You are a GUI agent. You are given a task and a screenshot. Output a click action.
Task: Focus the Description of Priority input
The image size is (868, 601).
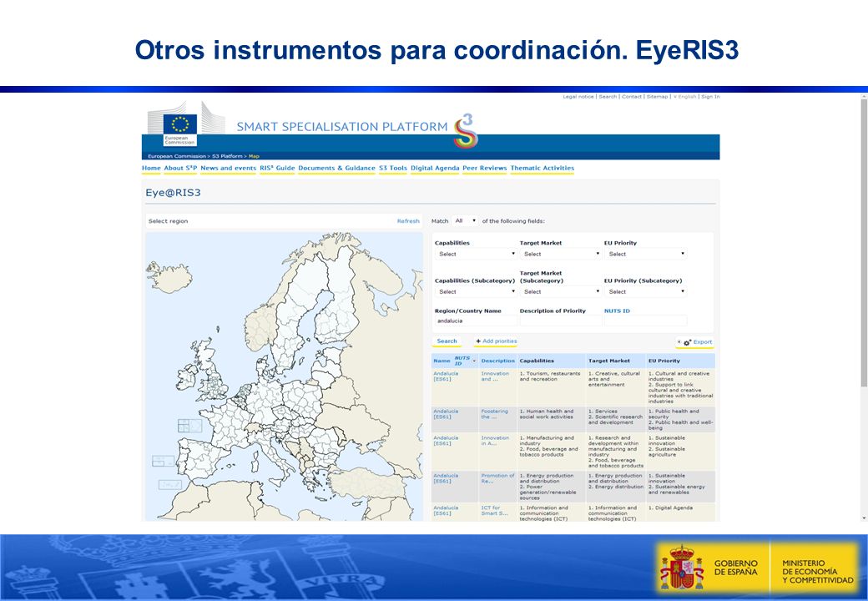560,321
